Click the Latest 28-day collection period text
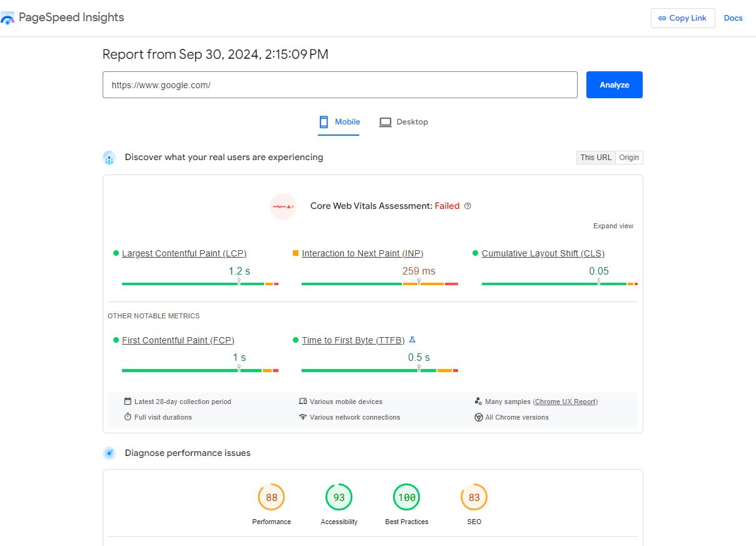Image resolution: width=756 pixels, height=546 pixels. point(183,402)
